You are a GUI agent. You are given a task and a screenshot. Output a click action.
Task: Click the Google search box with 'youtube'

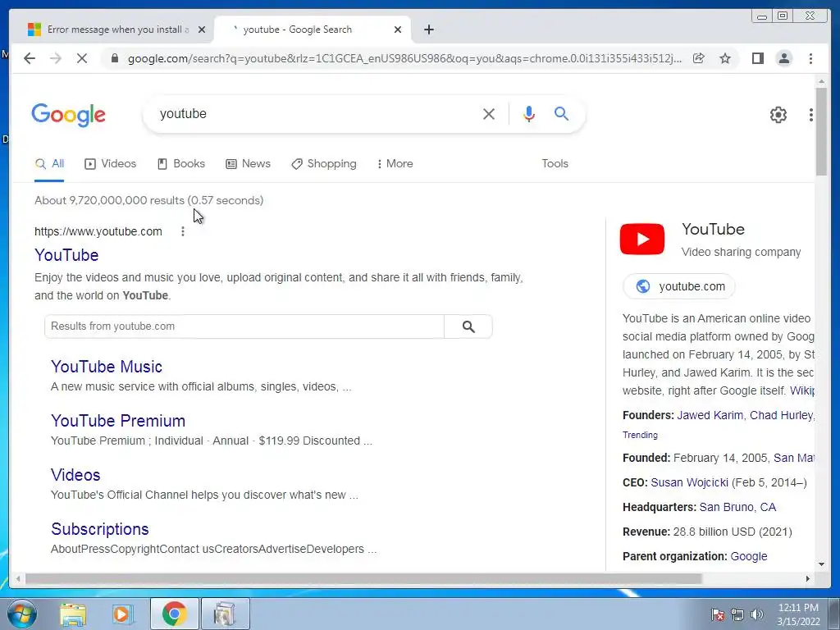[316, 113]
